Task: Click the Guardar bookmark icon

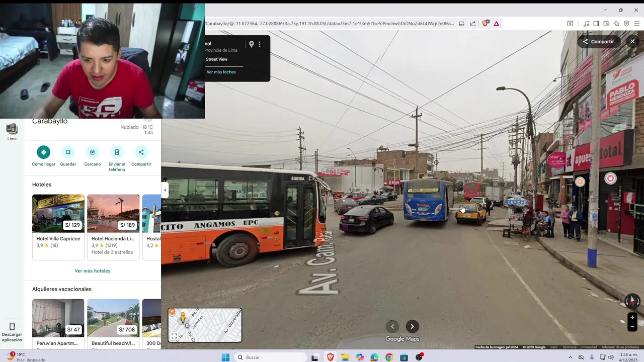Action: 68,152
